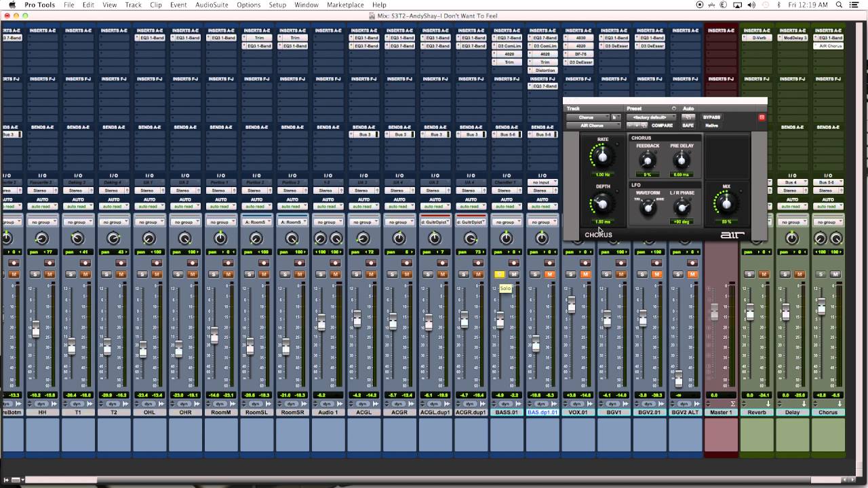868x488 pixels.
Task: Unsolo the BASS.01 track
Action: coord(500,274)
